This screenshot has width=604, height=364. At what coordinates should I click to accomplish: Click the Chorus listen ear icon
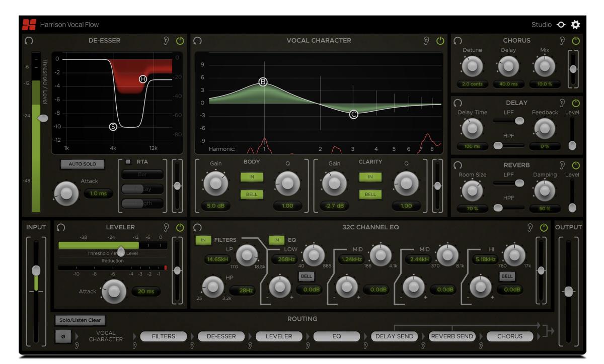[563, 40]
